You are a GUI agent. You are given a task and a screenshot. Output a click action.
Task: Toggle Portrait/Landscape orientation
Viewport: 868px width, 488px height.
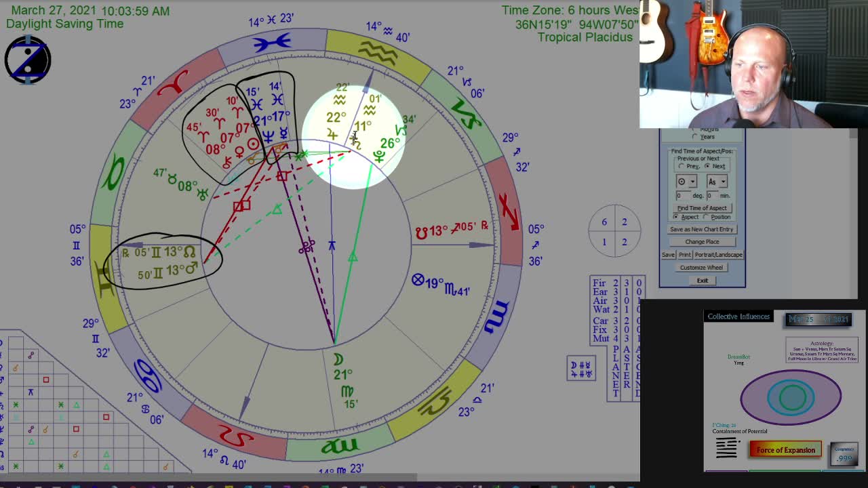(718, 255)
